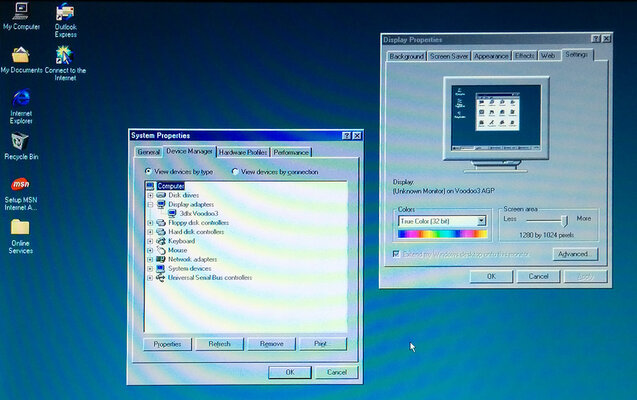Open the My Computer desktop icon
The height and width of the screenshot is (400, 637).
20,13
